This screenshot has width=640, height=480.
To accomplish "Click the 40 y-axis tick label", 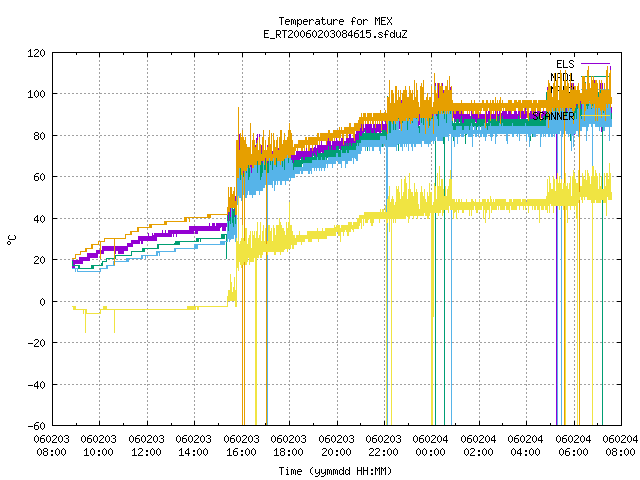I will pyautogui.click(x=39, y=218).
